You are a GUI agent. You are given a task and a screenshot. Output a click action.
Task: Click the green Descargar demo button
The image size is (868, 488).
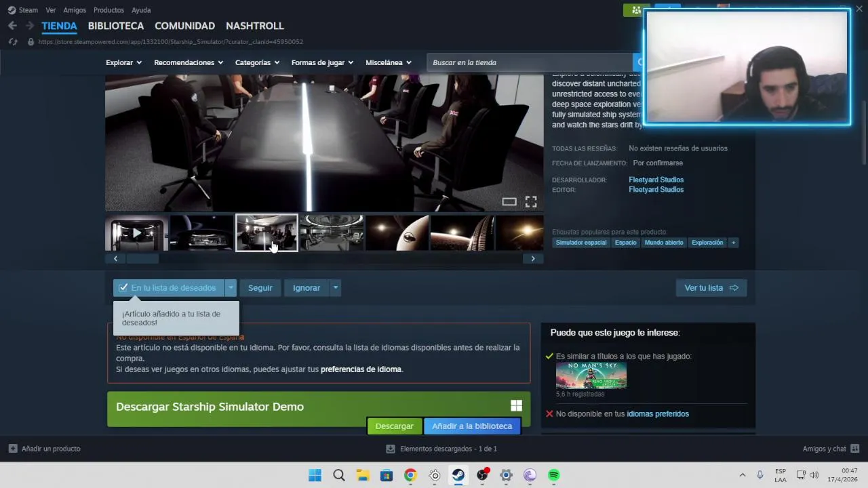pos(394,426)
